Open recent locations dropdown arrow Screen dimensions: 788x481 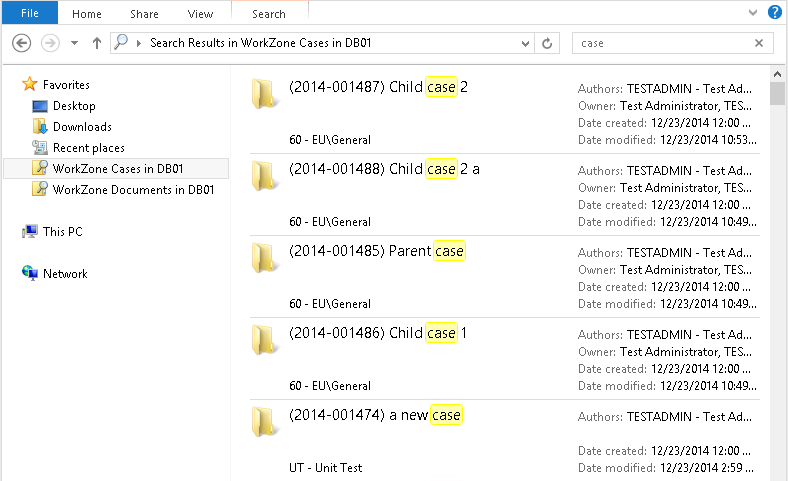pos(74,43)
